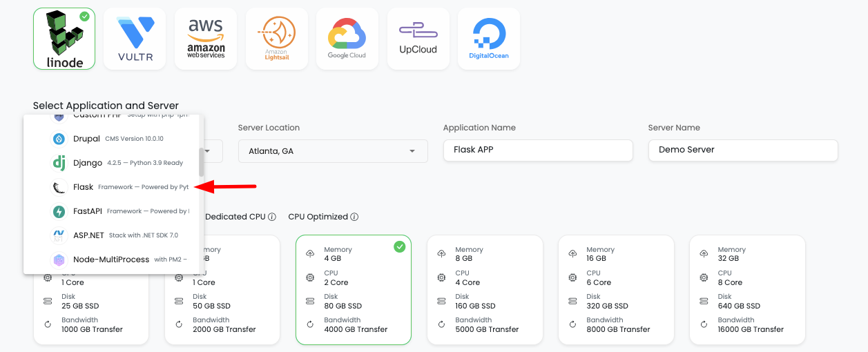
Task: Click the Flask logo icon
Action: tap(59, 187)
